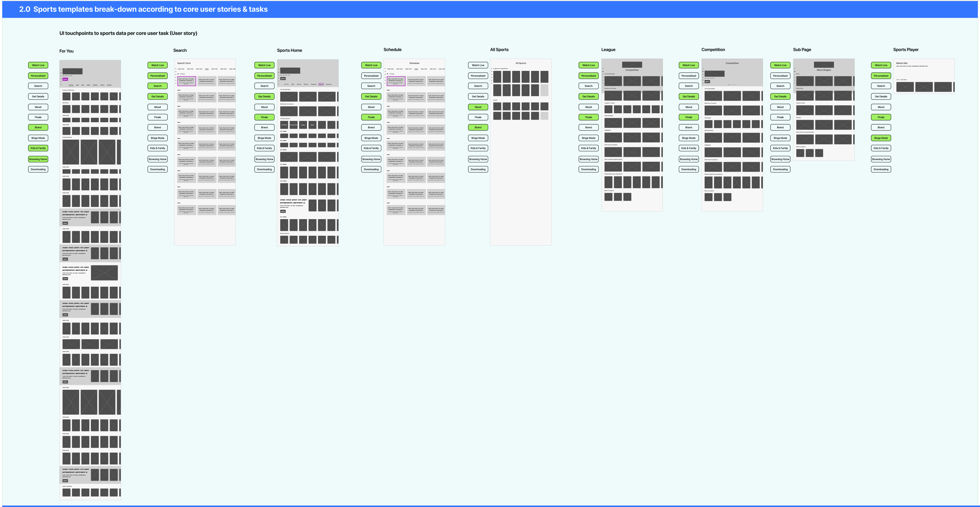980x507 pixels.
Task: Click Kids & Family tag in Sub Page column
Action: [x=780, y=148]
